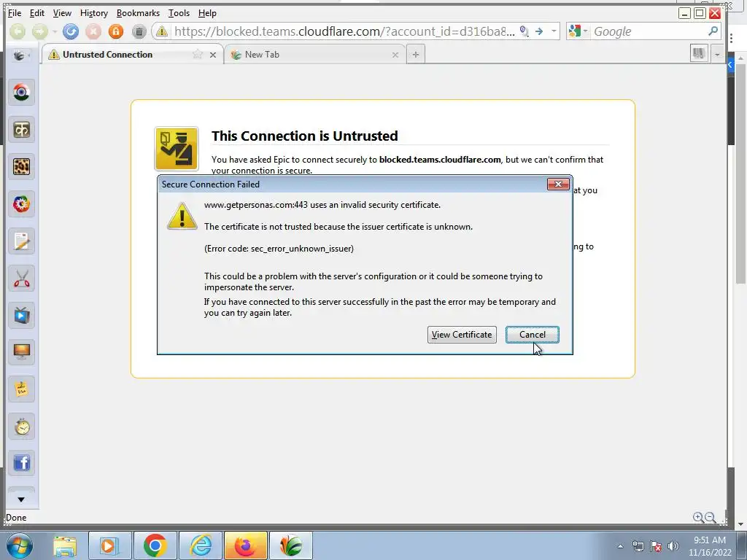747x560 pixels.
Task: Open the India flag wheel sidebar icon
Action: (x=21, y=93)
